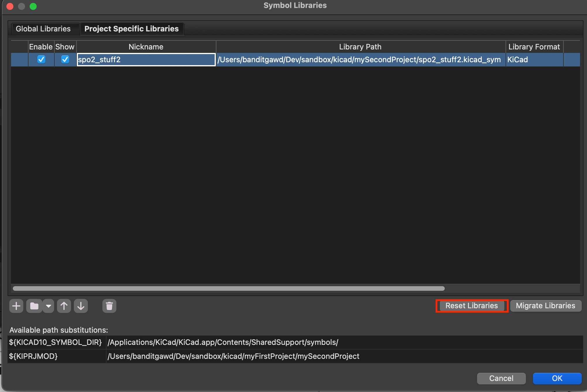
Task: Move selected library up with the arrow
Action: coord(64,306)
